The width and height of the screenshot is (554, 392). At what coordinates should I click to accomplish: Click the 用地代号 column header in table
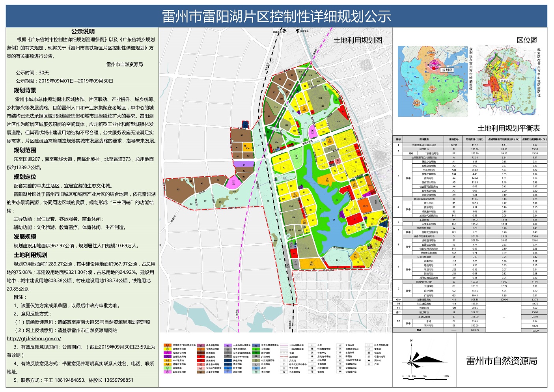[453, 139]
